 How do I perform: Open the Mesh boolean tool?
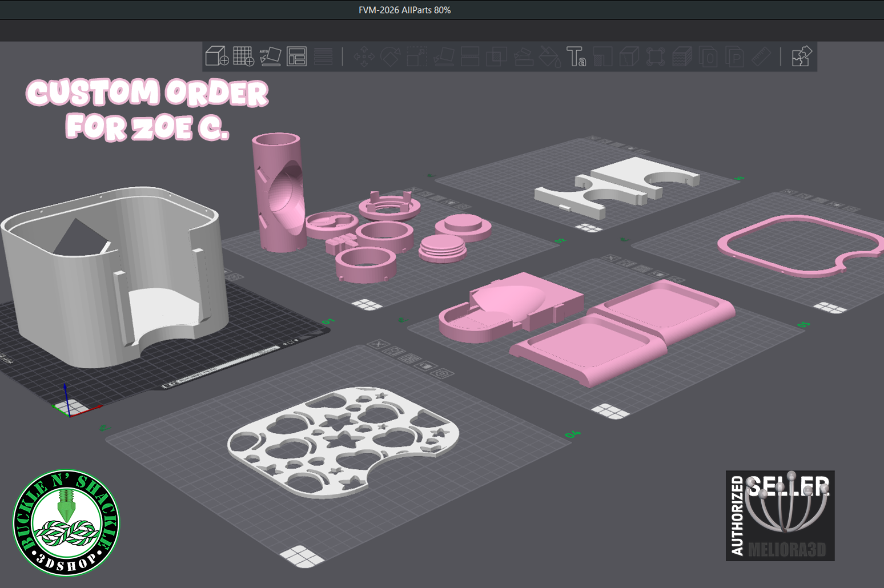(496, 57)
